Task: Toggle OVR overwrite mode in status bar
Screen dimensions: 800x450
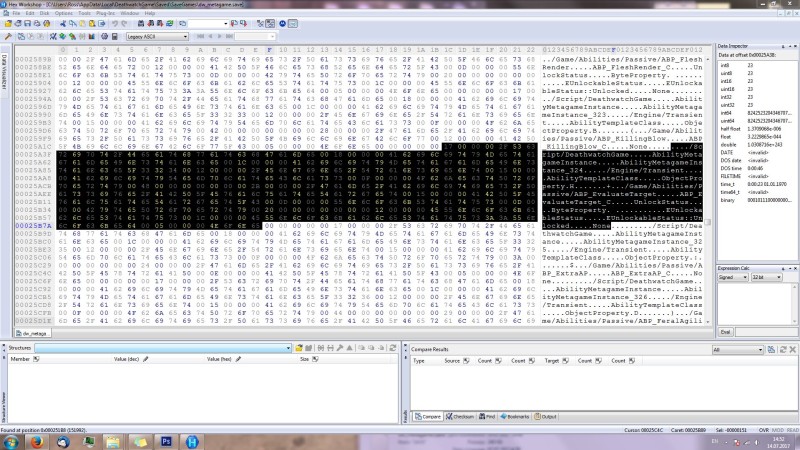Action: tap(764, 430)
